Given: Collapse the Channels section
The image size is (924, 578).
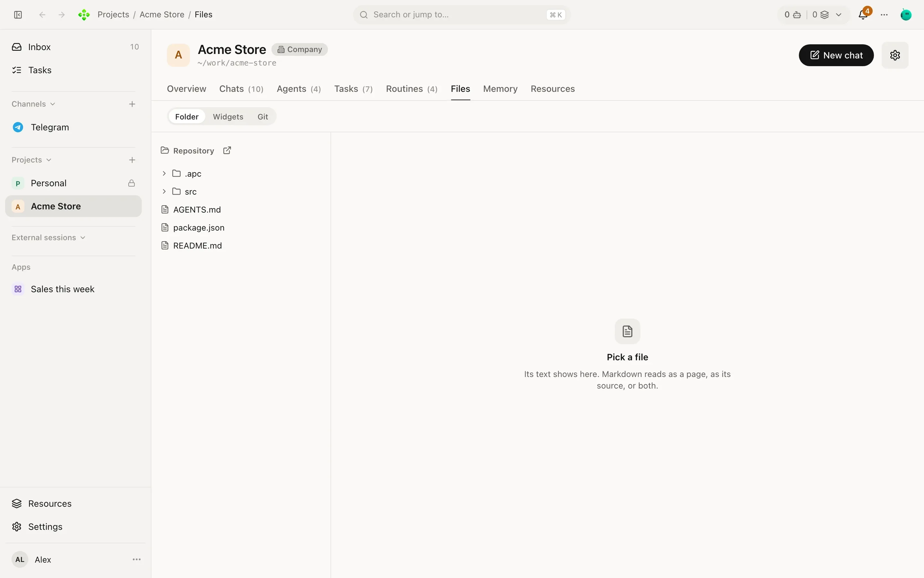Looking at the screenshot, I should tap(34, 104).
